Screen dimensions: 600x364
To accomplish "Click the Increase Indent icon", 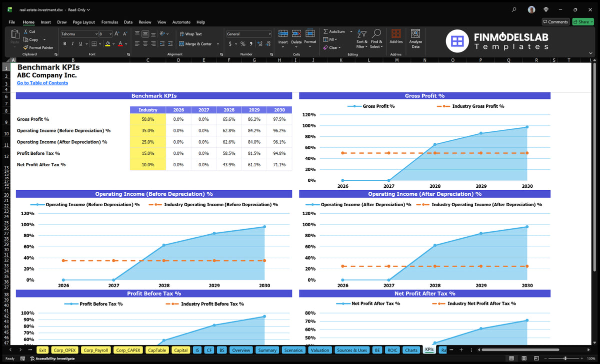I will [x=171, y=44].
